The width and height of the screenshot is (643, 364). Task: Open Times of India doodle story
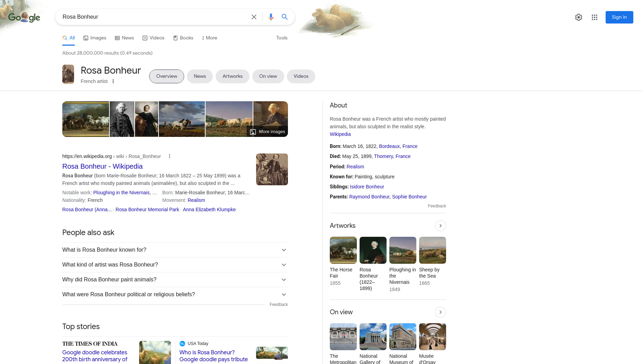pyautogui.click(x=95, y=356)
